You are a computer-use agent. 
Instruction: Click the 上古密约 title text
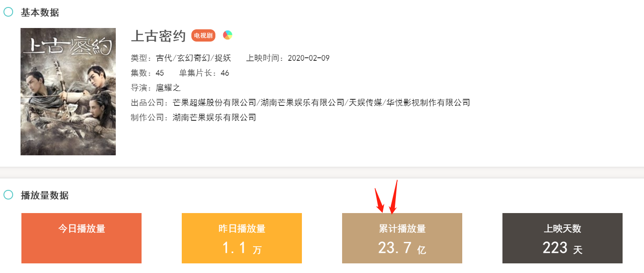[x=159, y=36]
